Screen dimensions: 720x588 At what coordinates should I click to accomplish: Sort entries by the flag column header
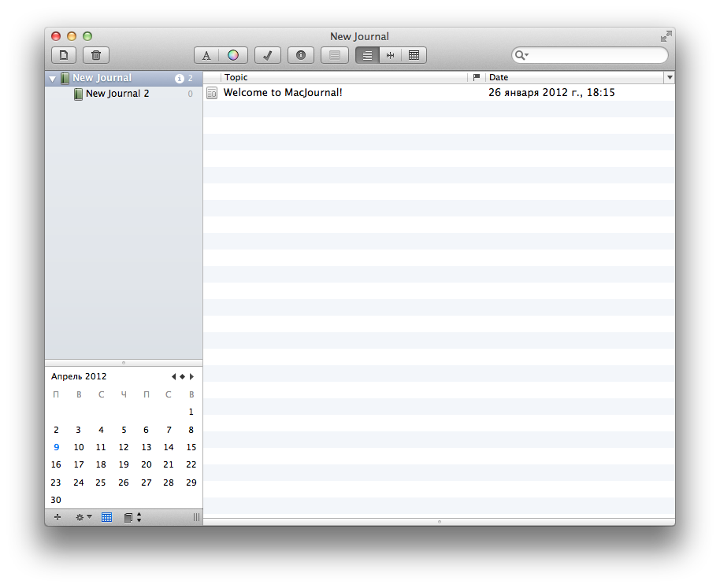coord(476,77)
